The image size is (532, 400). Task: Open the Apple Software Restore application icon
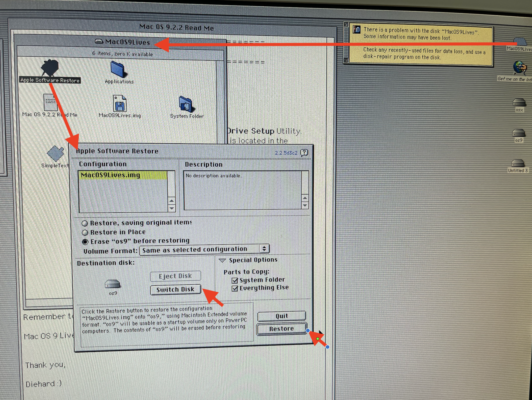(50, 68)
